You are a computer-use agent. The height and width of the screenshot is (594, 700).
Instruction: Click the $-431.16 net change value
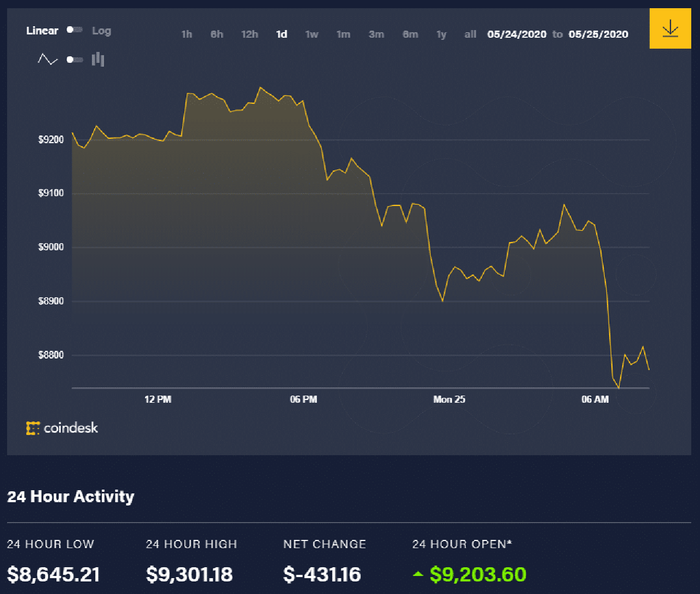click(322, 575)
